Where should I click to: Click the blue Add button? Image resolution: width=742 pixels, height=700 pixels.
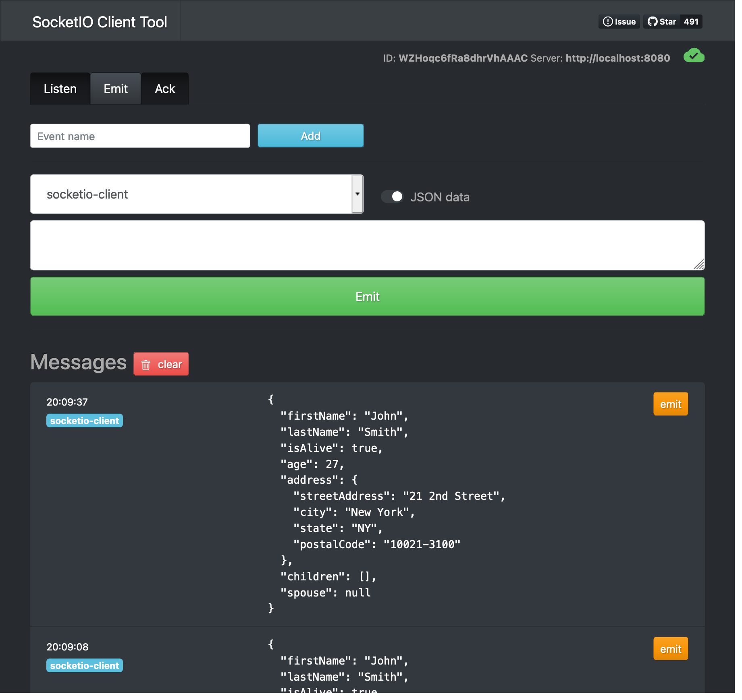click(310, 136)
